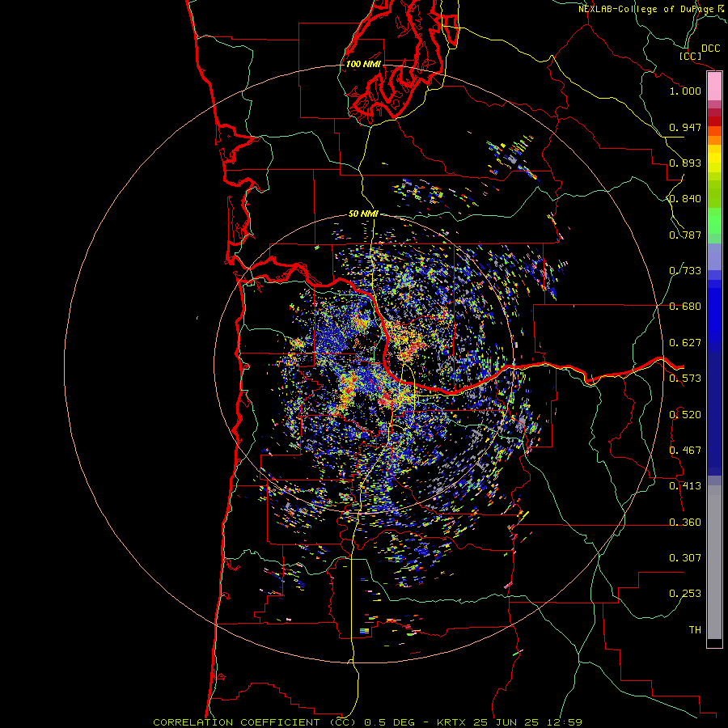Select the 0.520 scale value
This screenshot has width=728, height=728.
tap(685, 415)
